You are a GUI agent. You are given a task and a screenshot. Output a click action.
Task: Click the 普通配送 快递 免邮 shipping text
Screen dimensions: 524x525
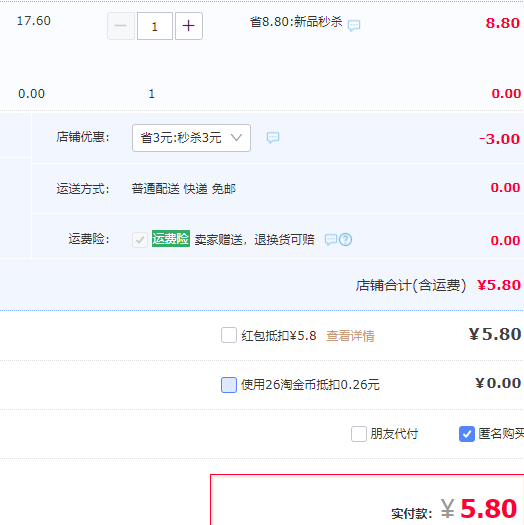pyautogui.click(x=183, y=189)
